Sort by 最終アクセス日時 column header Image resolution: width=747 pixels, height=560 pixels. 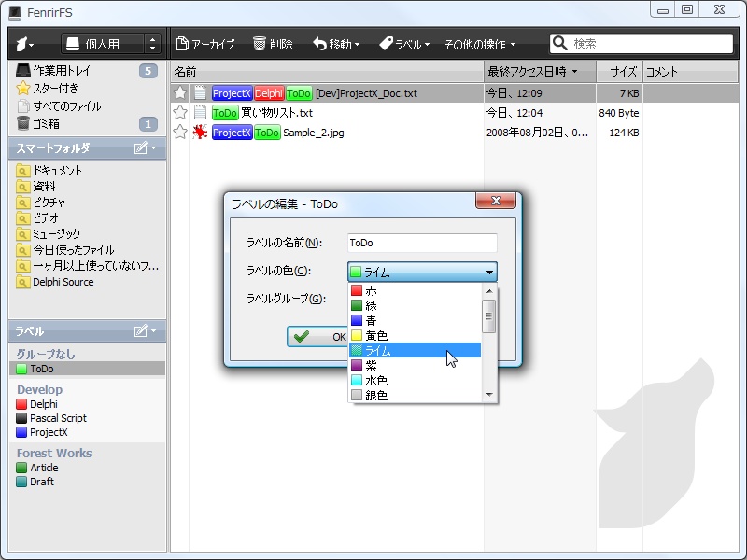(x=540, y=72)
